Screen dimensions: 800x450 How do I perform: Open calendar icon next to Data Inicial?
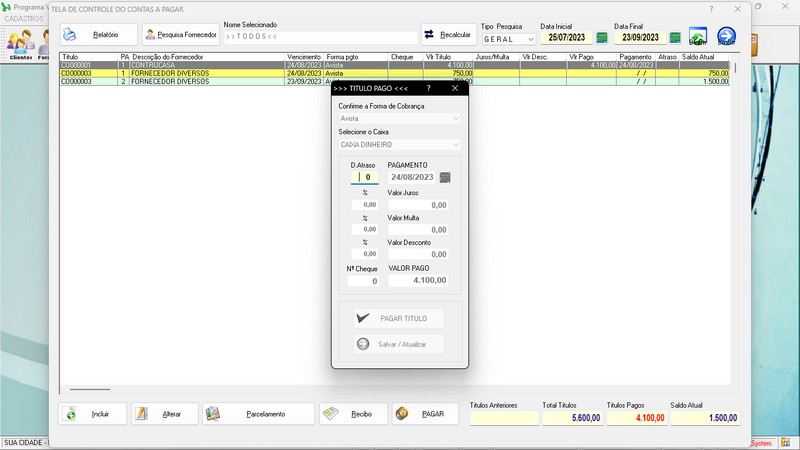click(602, 38)
